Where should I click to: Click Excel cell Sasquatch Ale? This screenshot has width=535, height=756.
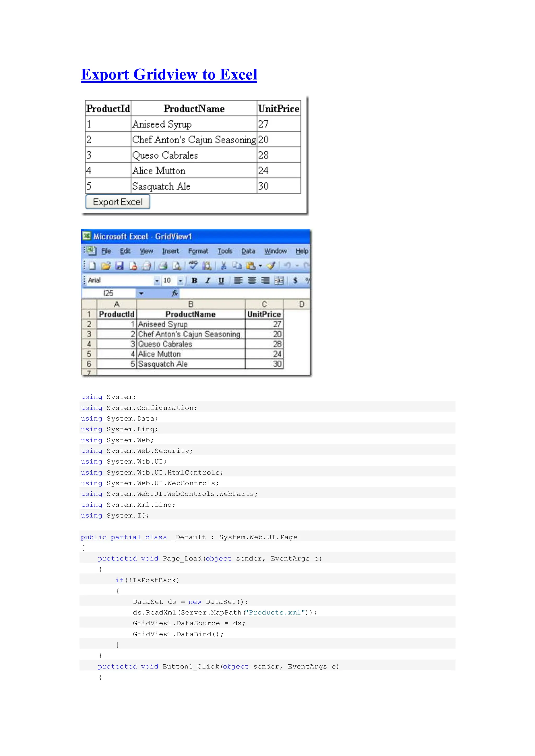click(191, 364)
